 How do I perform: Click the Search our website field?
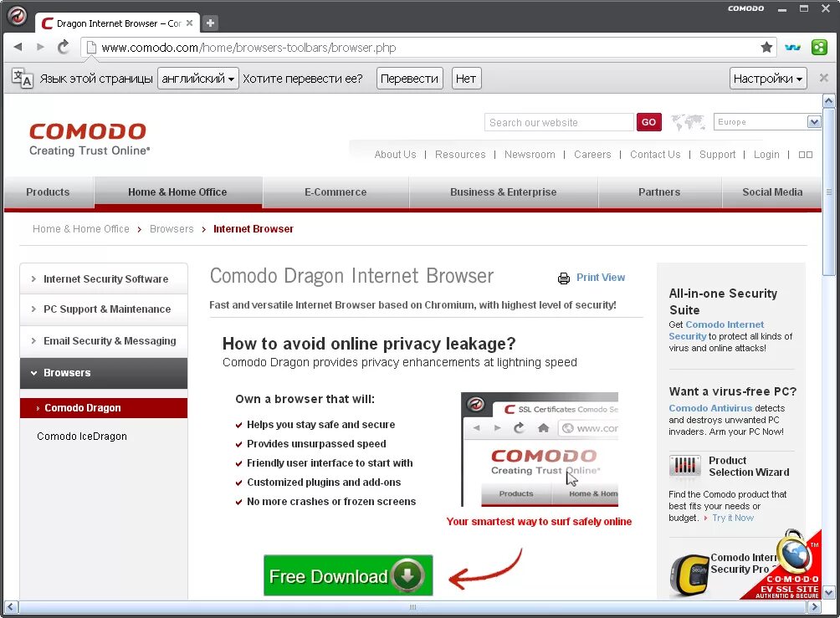coord(559,122)
